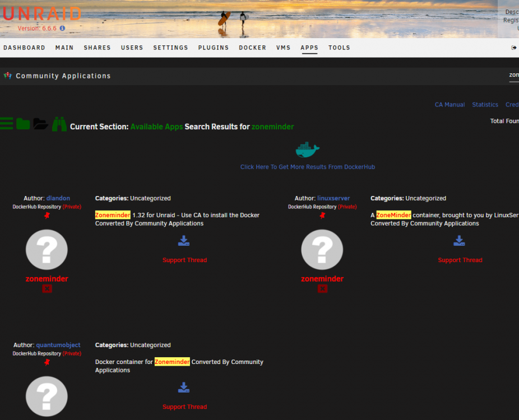Open the CA Manual link
The width and height of the screenshot is (519, 420).
(450, 105)
